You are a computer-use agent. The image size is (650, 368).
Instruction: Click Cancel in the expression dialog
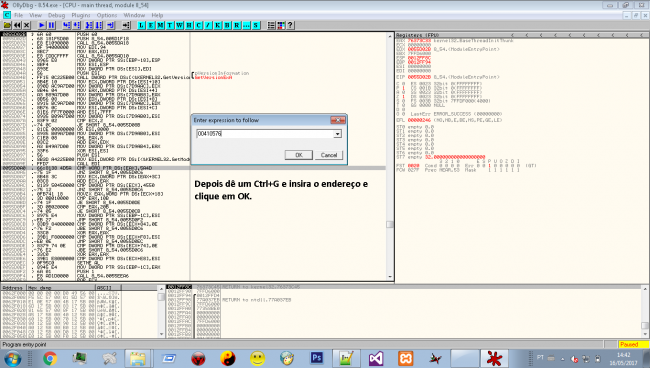pos(329,155)
